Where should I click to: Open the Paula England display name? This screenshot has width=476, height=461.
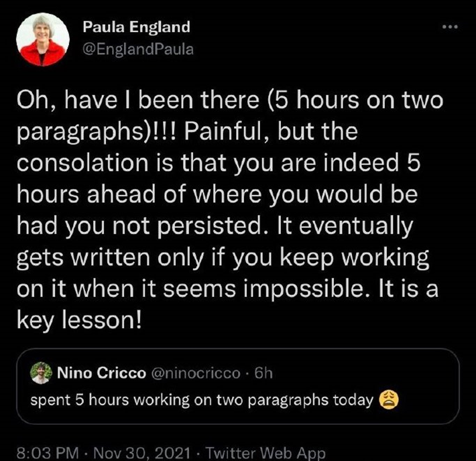click(x=136, y=27)
